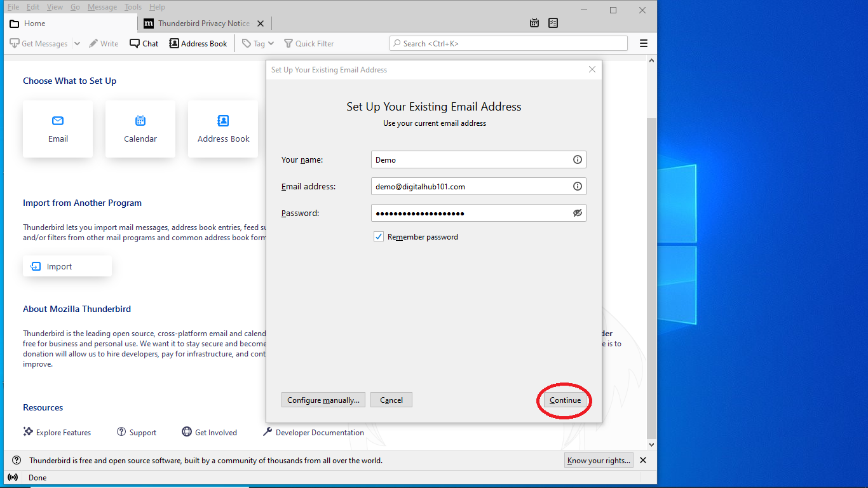Click the Get Messages toolbar button
This screenshot has width=868, height=488.
(x=39, y=44)
